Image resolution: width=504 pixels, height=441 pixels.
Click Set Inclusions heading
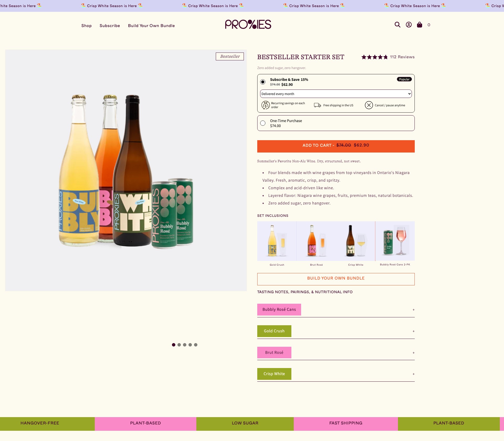pos(273,216)
